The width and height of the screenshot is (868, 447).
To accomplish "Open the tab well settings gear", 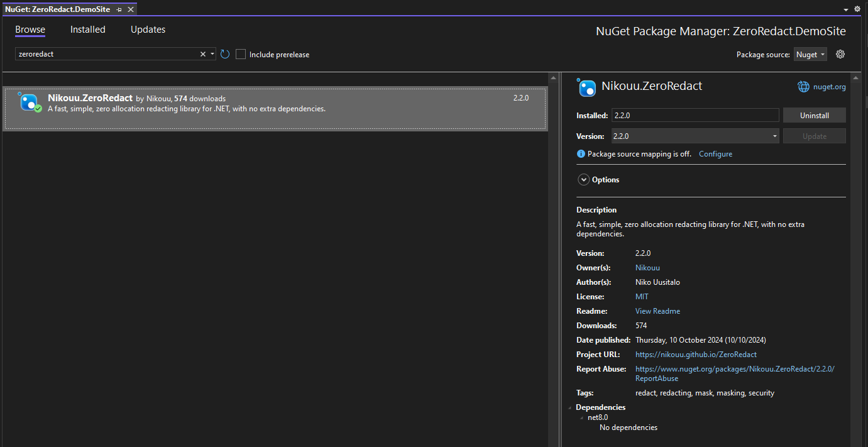I will coord(857,9).
